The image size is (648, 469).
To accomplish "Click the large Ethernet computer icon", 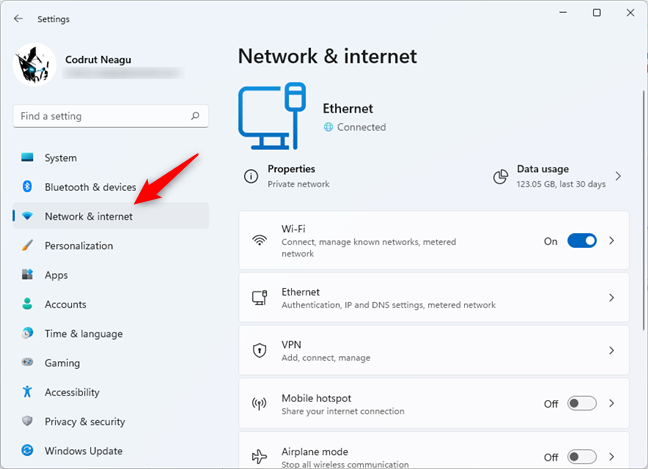I will click(x=272, y=116).
